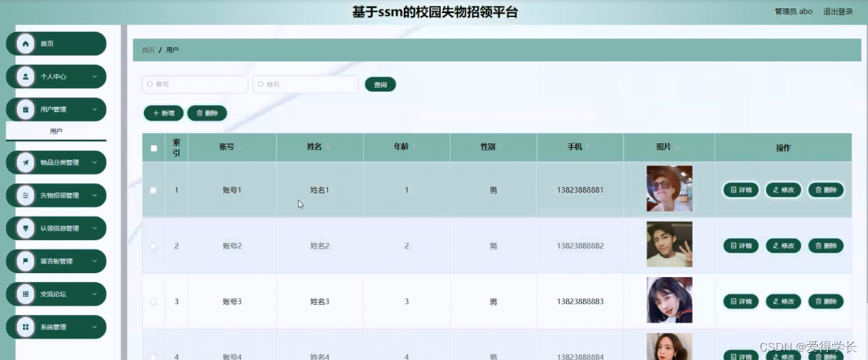The height and width of the screenshot is (360, 868).
Task: Expand the 个人中心 chevron
Action: (x=94, y=76)
